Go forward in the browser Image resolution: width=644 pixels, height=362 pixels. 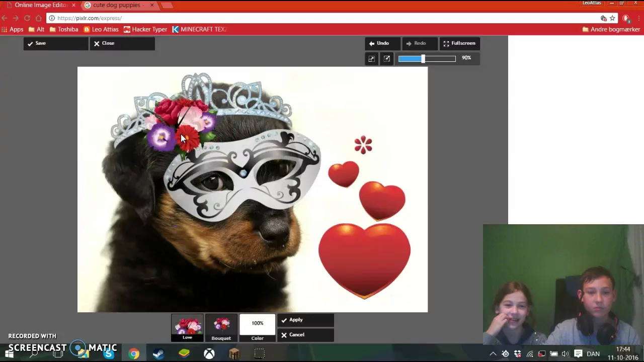pos(16,18)
